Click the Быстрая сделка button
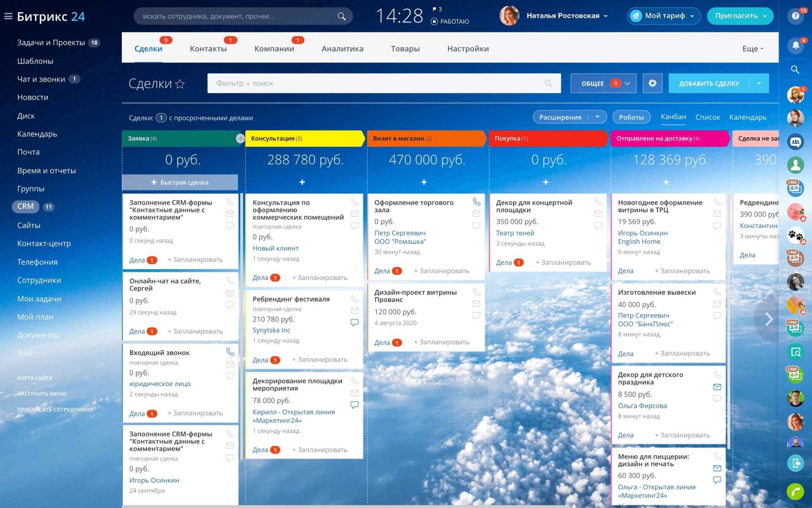The height and width of the screenshot is (508, 812). 180,182
